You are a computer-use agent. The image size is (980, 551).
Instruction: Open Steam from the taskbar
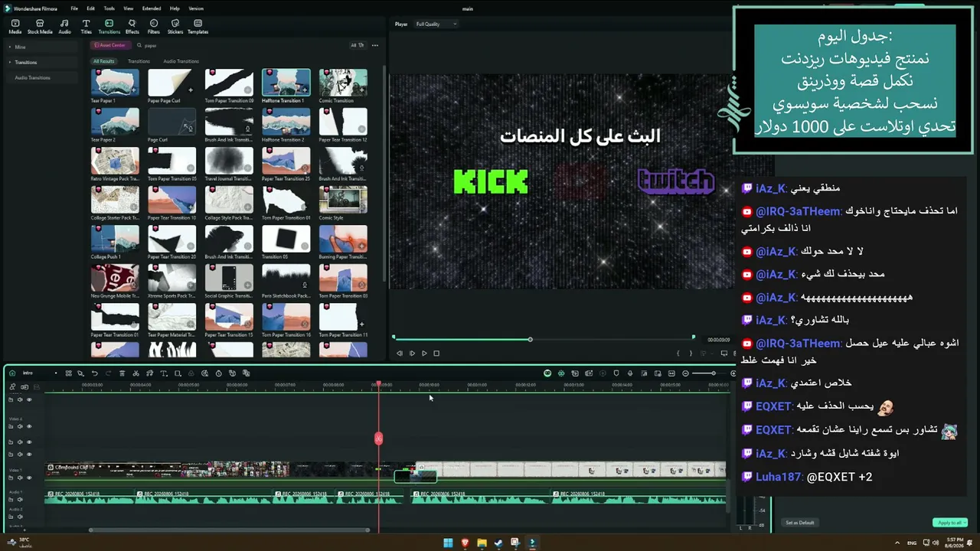[498, 543]
